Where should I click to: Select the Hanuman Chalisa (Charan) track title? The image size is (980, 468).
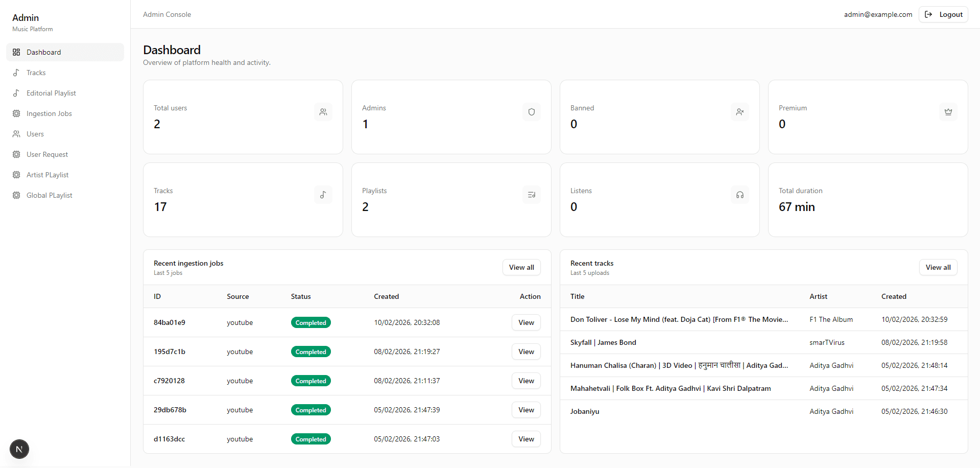[679, 365]
